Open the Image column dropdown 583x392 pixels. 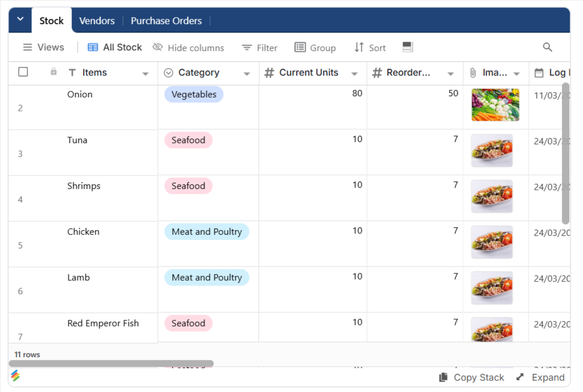point(517,74)
